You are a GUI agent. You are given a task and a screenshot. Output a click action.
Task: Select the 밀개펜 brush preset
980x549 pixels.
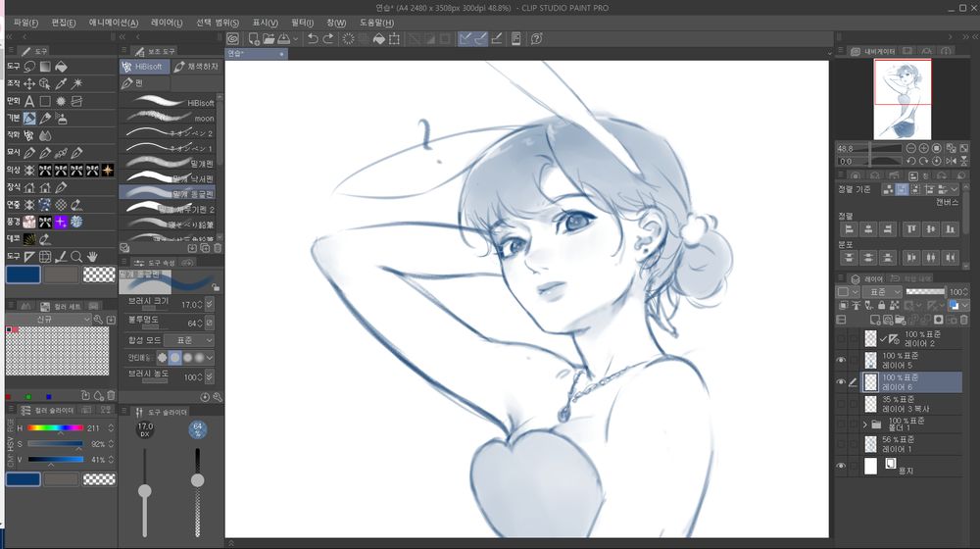[x=168, y=163]
